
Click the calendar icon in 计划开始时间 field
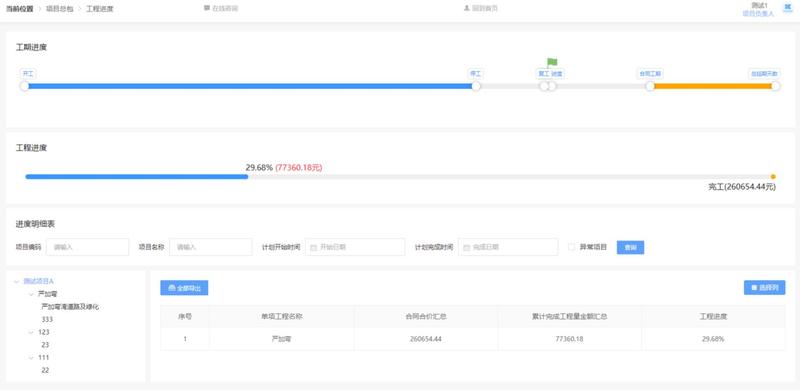tap(313, 247)
